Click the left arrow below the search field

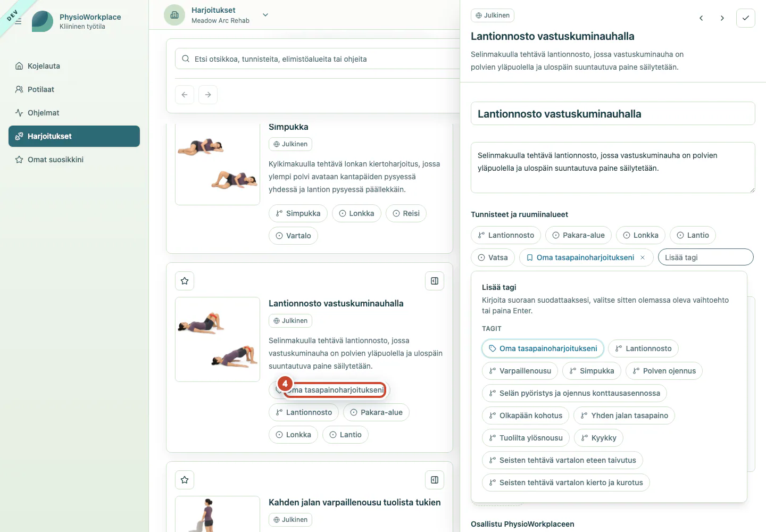click(185, 95)
